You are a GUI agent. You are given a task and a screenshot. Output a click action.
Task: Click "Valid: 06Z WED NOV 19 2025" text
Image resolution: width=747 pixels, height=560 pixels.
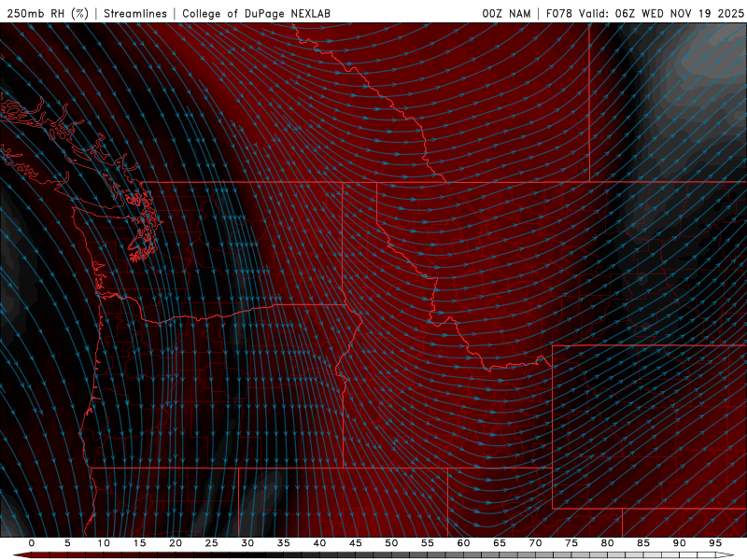[x=661, y=13]
